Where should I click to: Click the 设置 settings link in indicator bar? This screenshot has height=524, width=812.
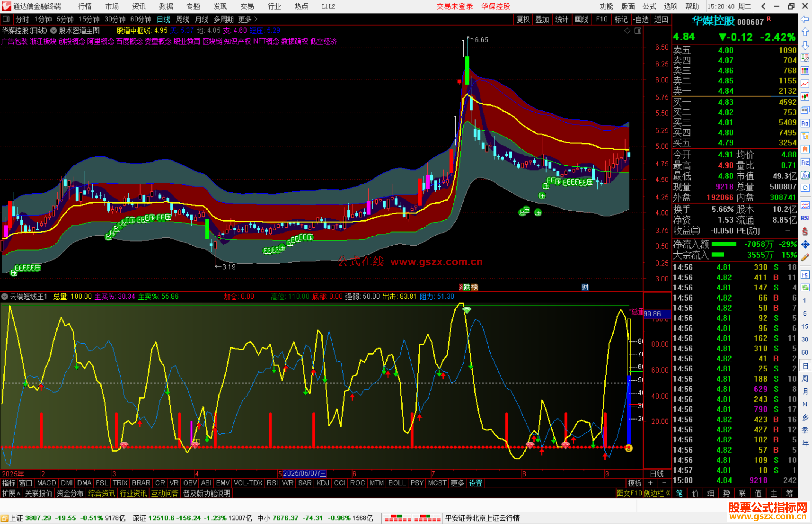click(476, 483)
